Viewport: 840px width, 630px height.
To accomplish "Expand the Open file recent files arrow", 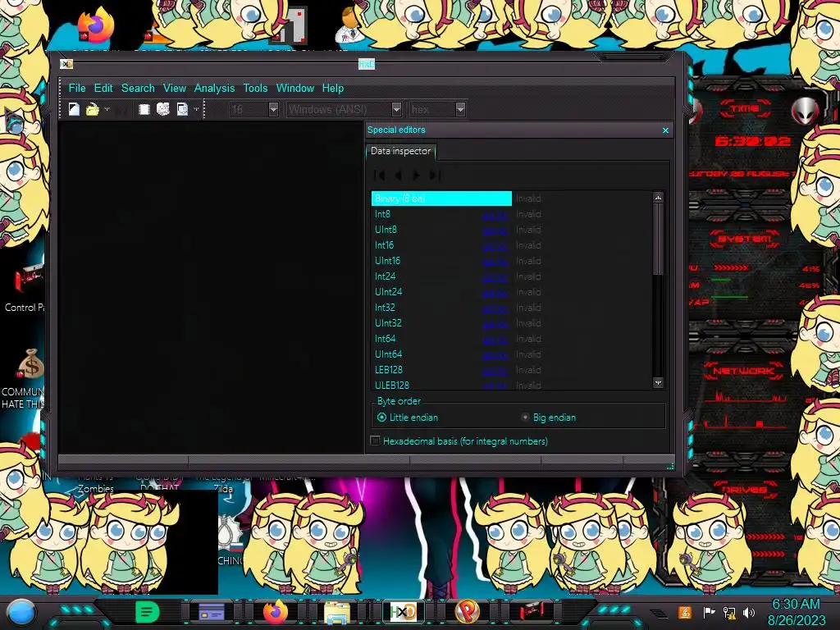I will pos(107,109).
